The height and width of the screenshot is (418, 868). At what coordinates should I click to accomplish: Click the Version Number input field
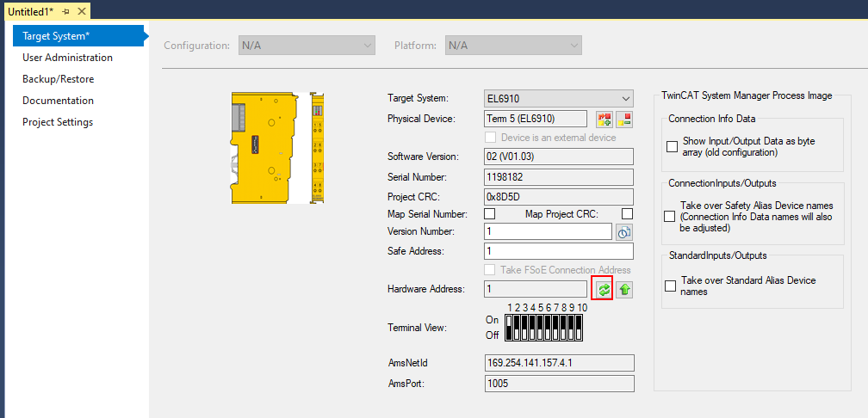coord(548,232)
